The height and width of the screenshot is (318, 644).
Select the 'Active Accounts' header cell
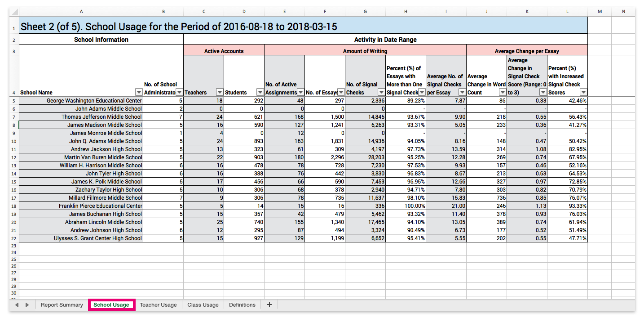pos(224,51)
